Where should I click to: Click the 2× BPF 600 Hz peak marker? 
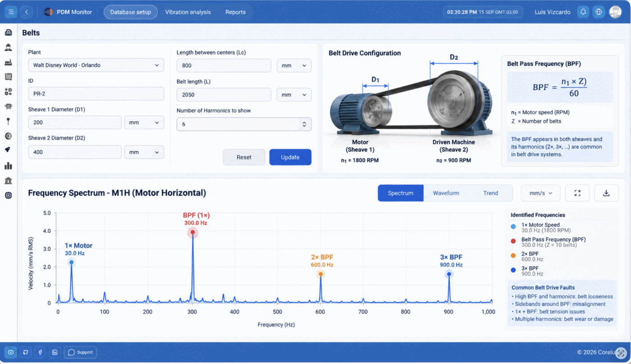coord(320,274)
